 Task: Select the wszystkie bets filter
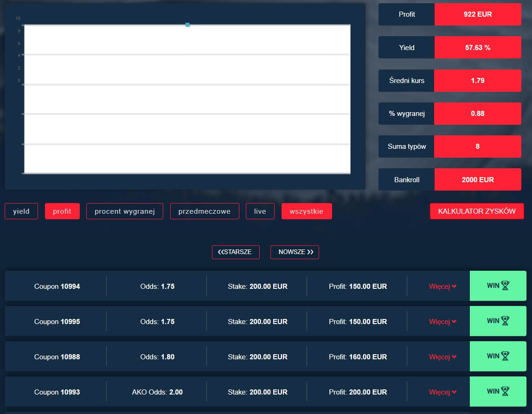307,211
